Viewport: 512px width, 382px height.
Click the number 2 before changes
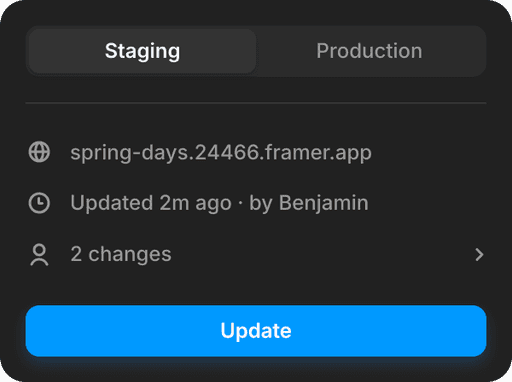[76, 254]
